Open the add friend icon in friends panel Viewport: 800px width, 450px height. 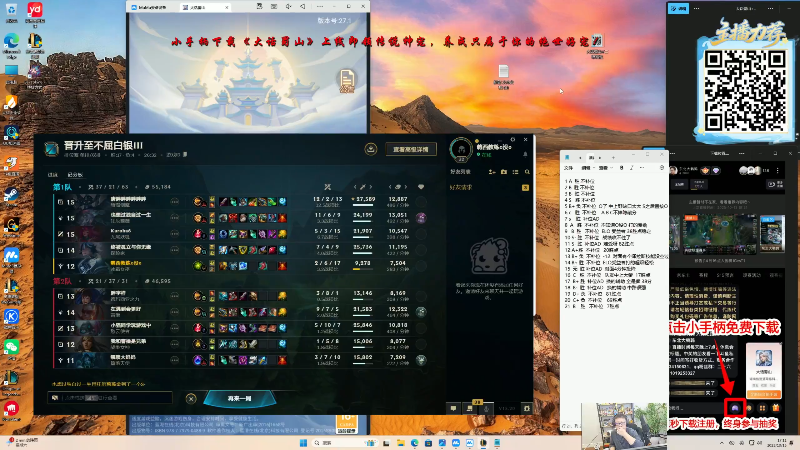(x=492, y=172)
